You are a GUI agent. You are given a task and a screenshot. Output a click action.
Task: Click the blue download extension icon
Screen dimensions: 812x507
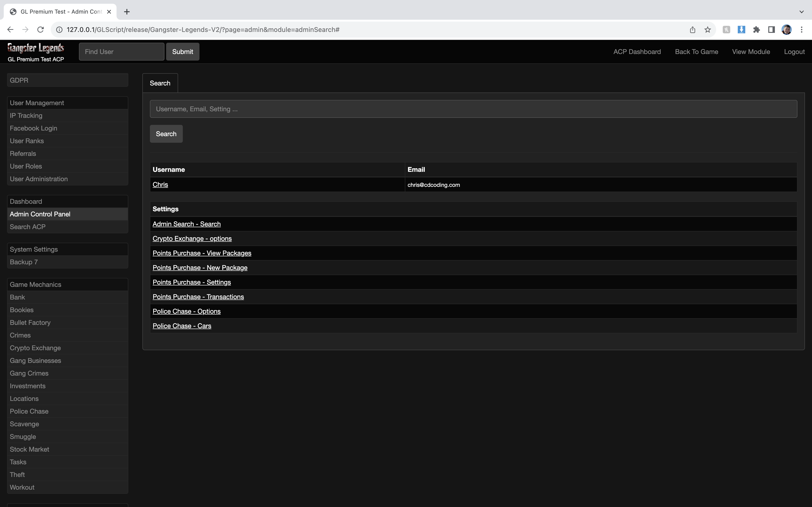[x=741, y=30]
